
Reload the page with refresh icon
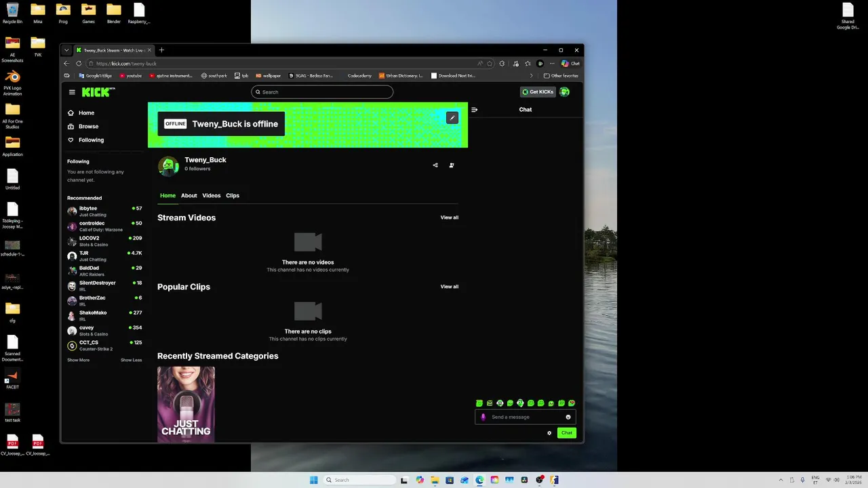(79, 64)
